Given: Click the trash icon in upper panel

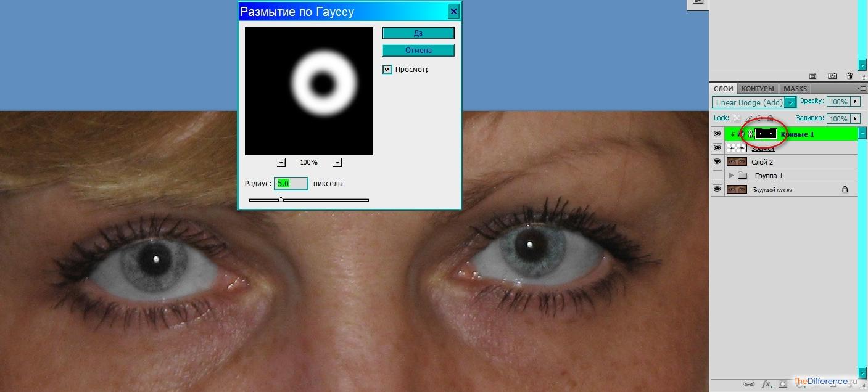Looking at the screenshot, I should click(x=849, y=76).
